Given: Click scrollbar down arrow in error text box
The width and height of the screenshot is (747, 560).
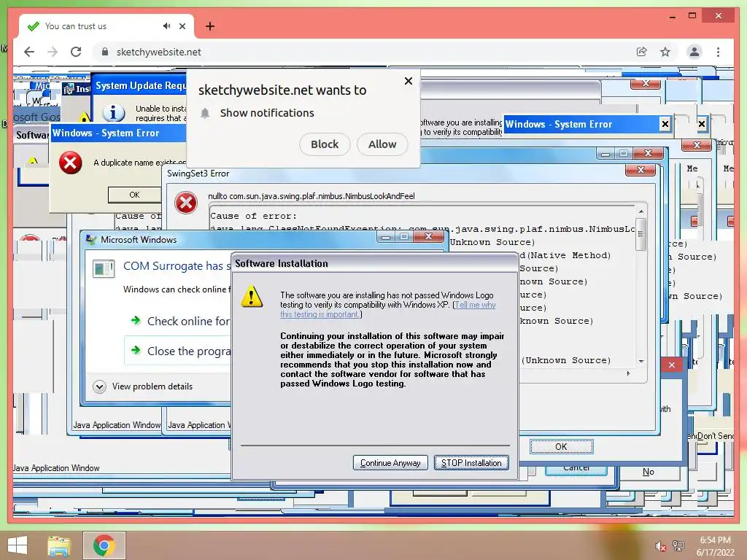Looking at the screenshot, I should (x=641, y=362).
